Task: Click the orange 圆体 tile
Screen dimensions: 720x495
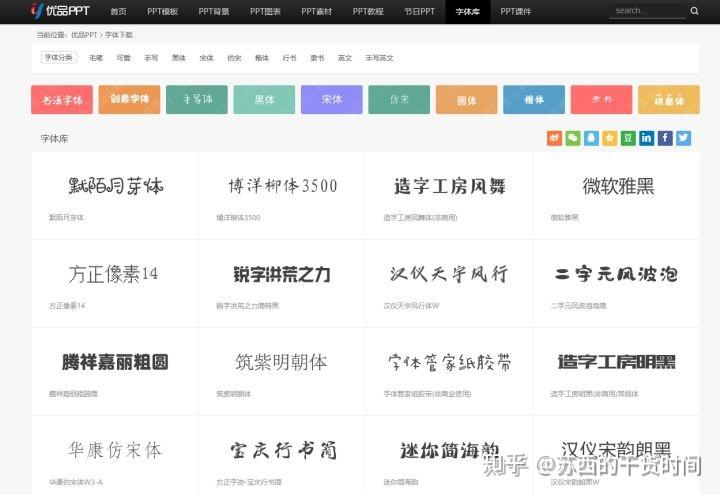Action: click(x=467, y=99)
